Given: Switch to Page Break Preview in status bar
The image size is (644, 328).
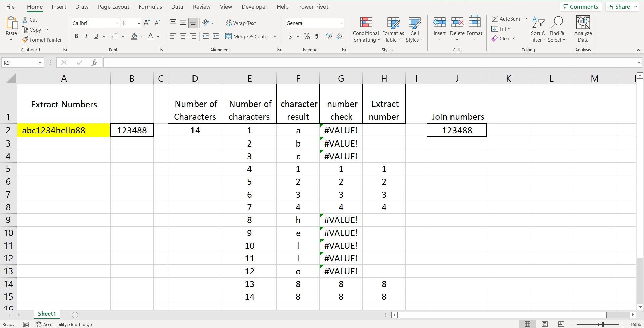Looking at the screenshot, I should pyautogui.click(x=561, y=324).
